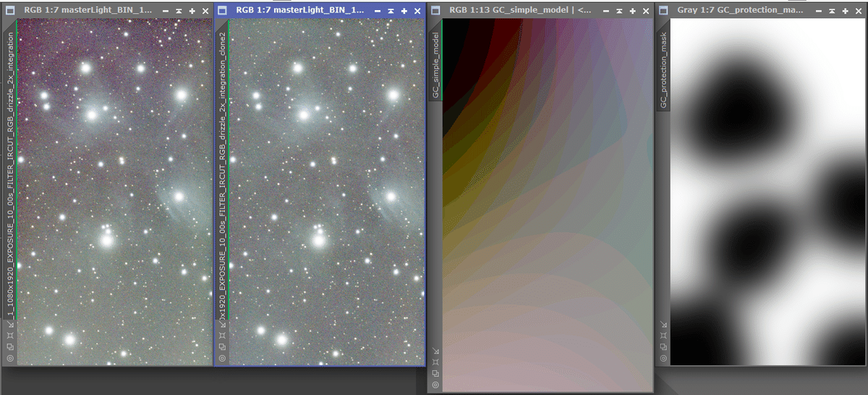Iconize the integration_clone2 window
Screen dimensions: 868x395
[376, 11]
